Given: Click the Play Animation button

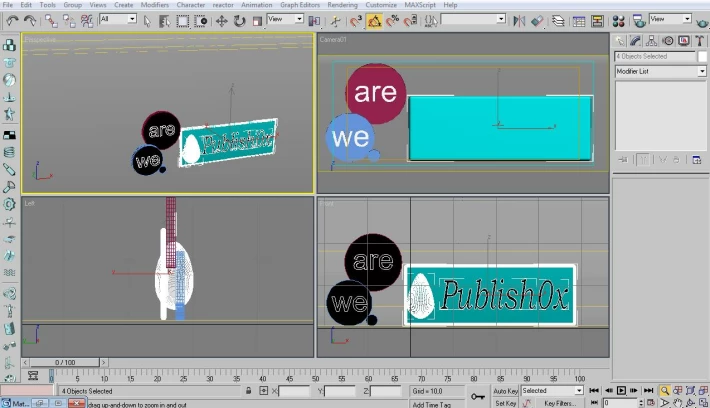Looking at the screenshot, I should (x=621, y=390).
